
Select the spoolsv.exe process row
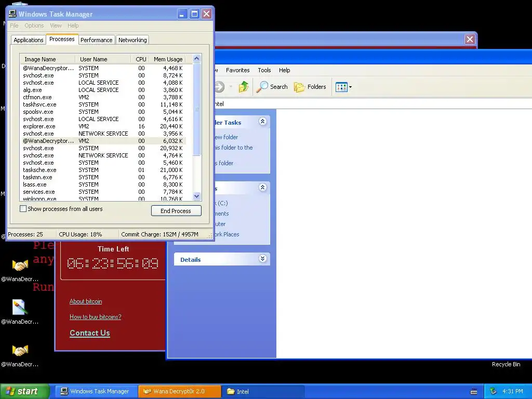coord(103,112)
